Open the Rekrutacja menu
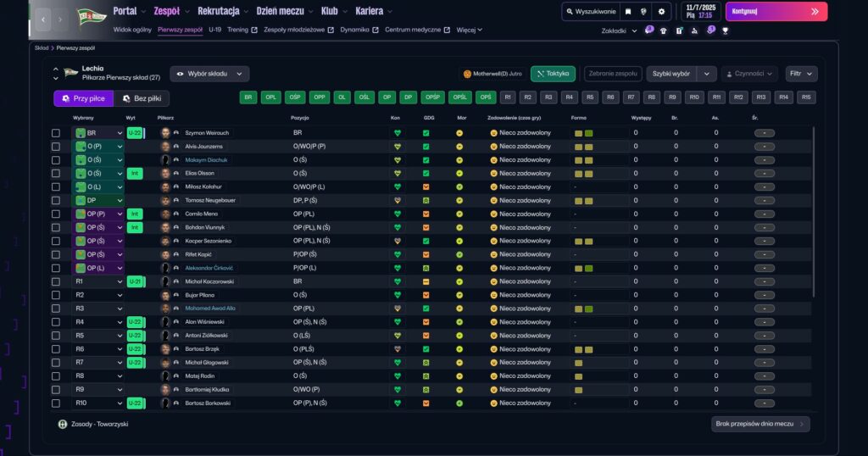Viewport: 868px width, 456px height. coord(222,11)
